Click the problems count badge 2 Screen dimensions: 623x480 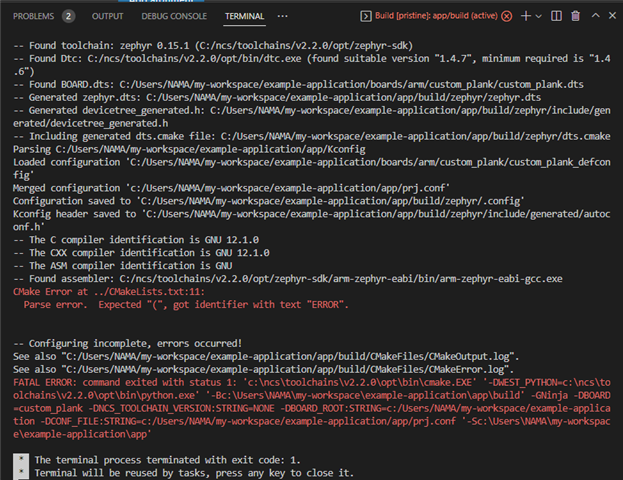tap(68, 16)
